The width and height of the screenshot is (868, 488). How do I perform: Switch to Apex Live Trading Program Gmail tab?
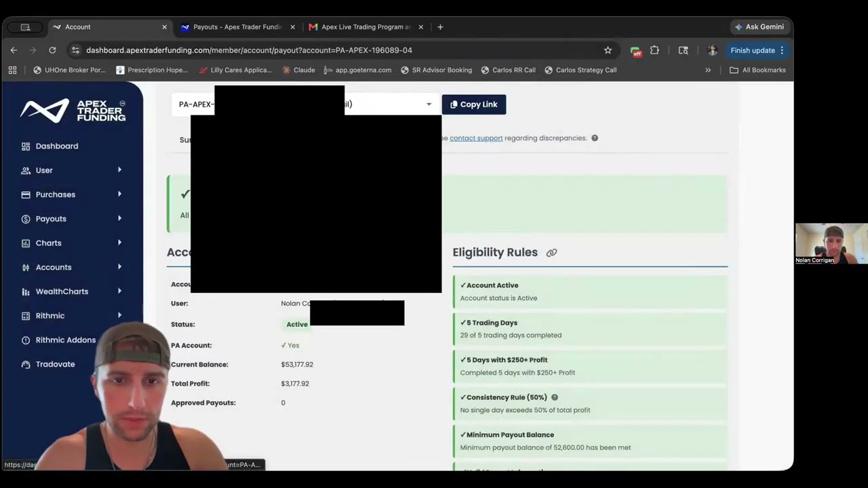(x=366, y=27)
